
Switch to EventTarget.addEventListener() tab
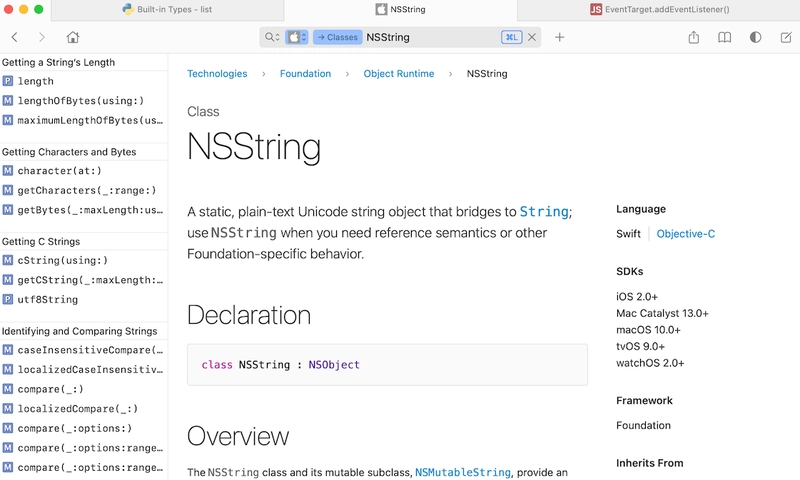(x=659, y=9)
